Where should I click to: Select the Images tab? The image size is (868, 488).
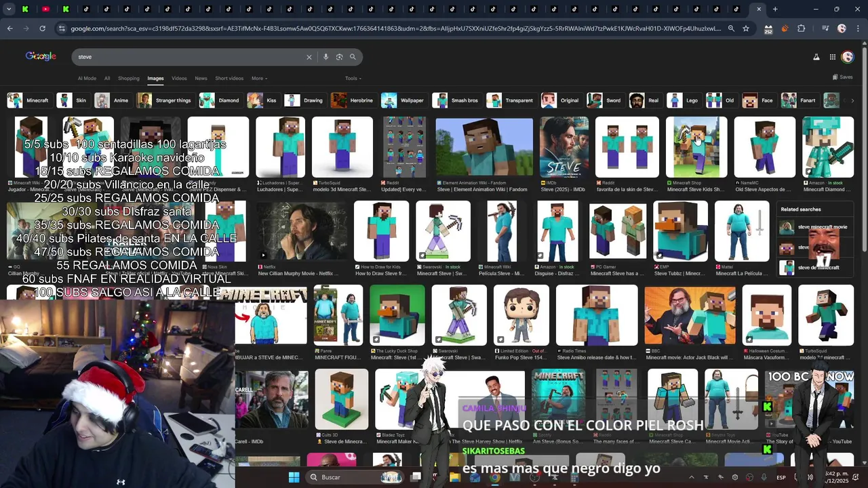[155, 79]
